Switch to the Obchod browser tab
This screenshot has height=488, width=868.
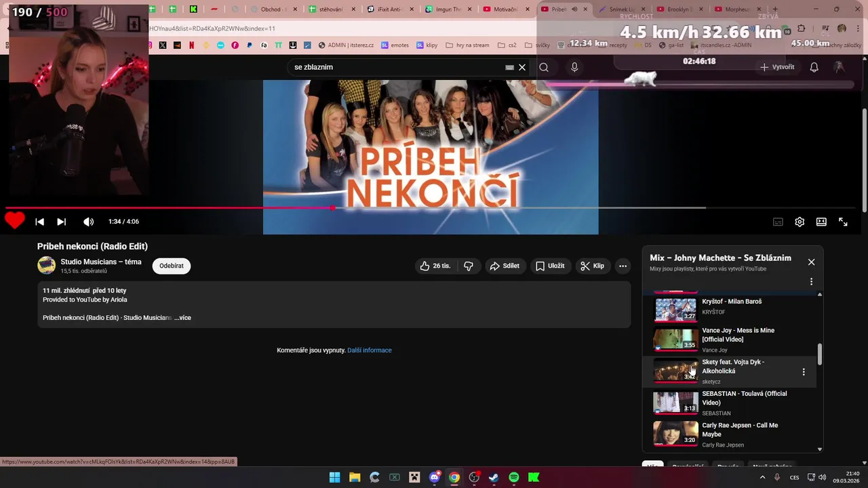pos(273,9)
